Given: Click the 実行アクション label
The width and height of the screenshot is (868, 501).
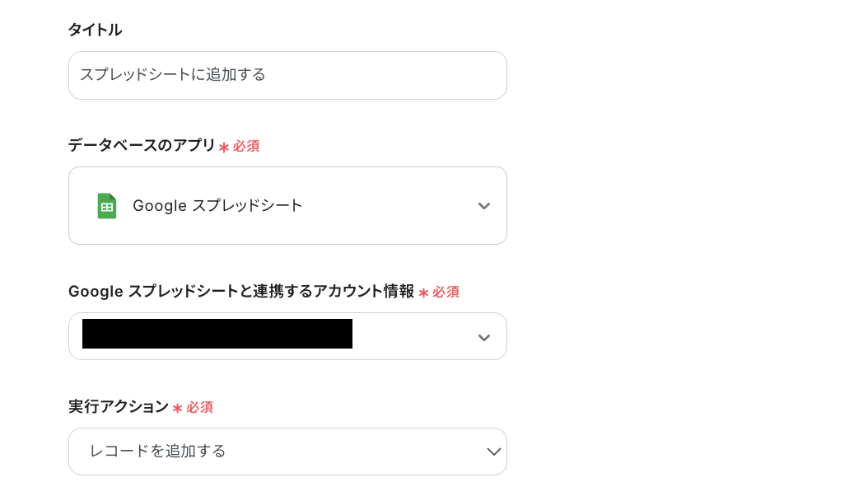Looking at the screenshot, I should coord(118,407).
